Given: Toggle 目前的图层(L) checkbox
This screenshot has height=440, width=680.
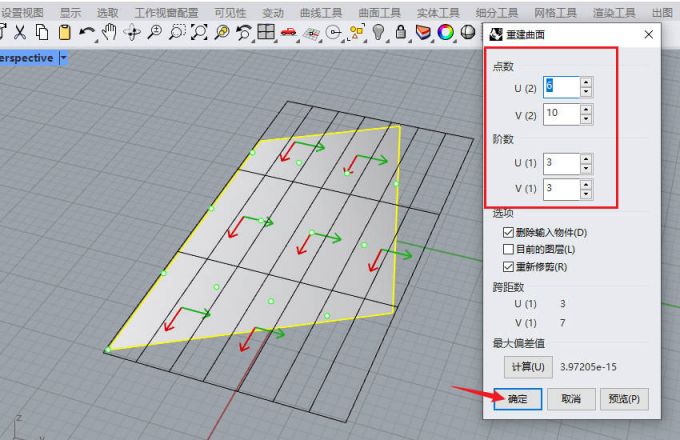Looking at the screenshot, I should [508, 249].
